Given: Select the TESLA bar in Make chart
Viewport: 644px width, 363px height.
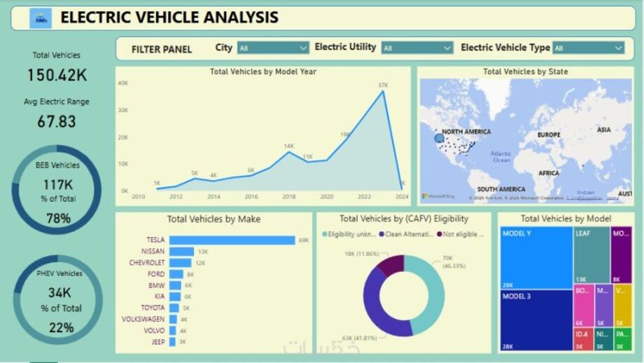Looking at the screenshot, I should pyautogui.click(x=232, y=240).
